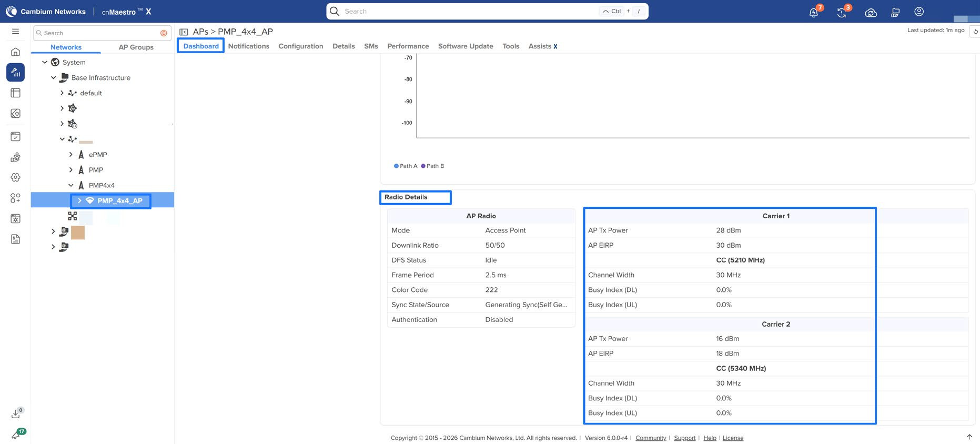Expand the PMP_4x4_AP device node

[x=79, y=200]
